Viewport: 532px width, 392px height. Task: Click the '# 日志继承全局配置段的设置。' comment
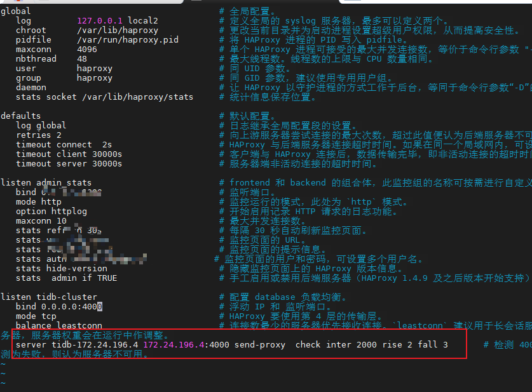(x=288, y=125)
